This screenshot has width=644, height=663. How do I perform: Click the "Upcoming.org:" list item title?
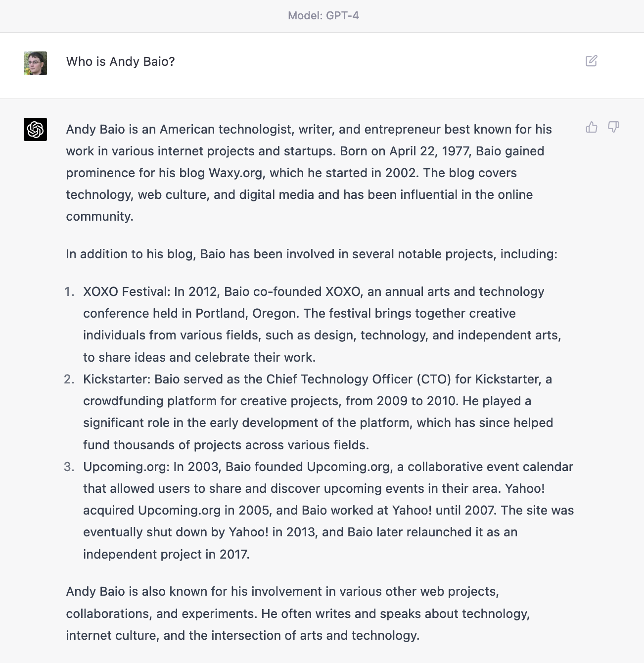pyautogui.click(x=126, y=467)
